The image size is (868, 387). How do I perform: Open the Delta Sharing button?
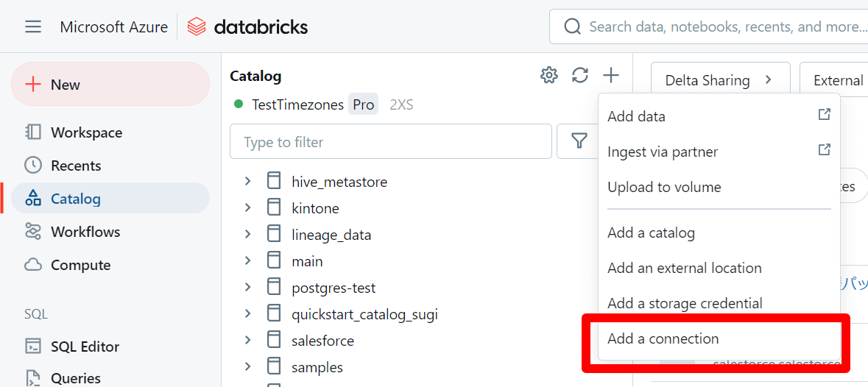[720, 80]
